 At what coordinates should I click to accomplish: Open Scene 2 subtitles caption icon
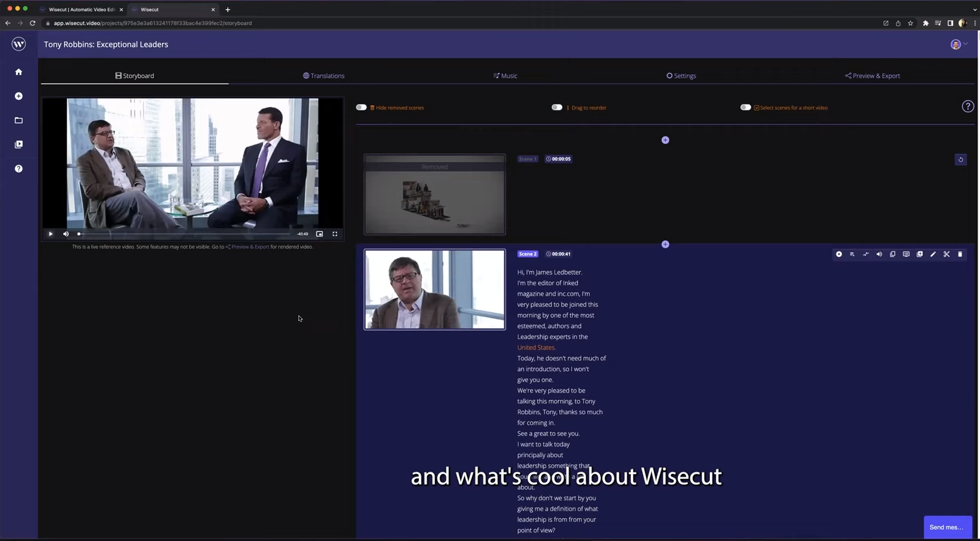[x=906, y=254]
